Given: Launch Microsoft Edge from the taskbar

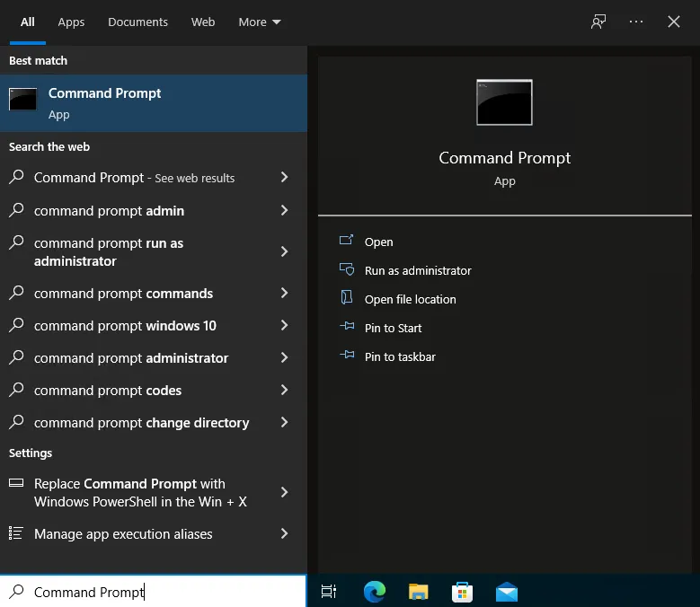Looking at the screenshot, I should [374, 592].
